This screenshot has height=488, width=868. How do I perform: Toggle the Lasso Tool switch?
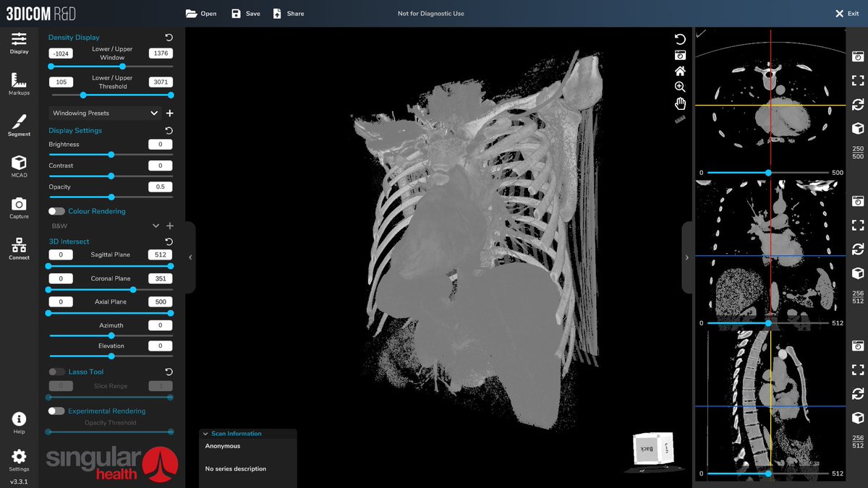[x=56, y=372]
